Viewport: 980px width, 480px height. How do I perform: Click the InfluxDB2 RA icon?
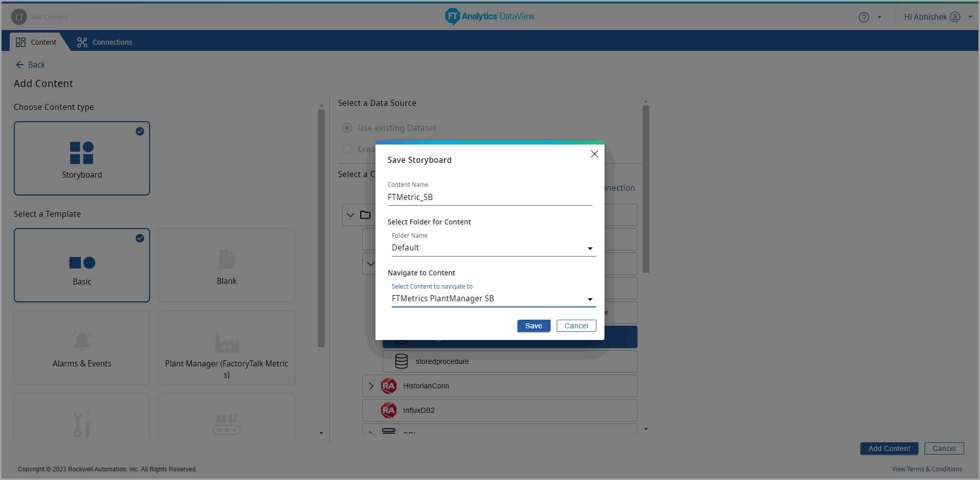point(389,410)
